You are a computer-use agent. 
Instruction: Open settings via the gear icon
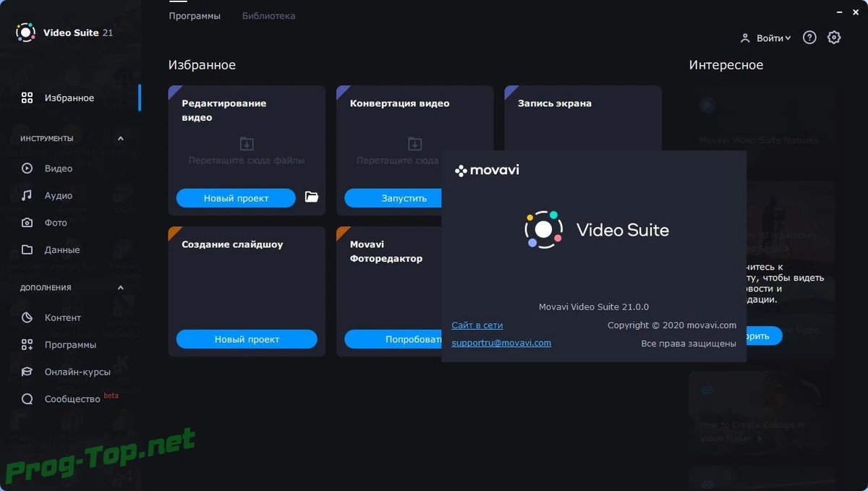coord(834,38)
